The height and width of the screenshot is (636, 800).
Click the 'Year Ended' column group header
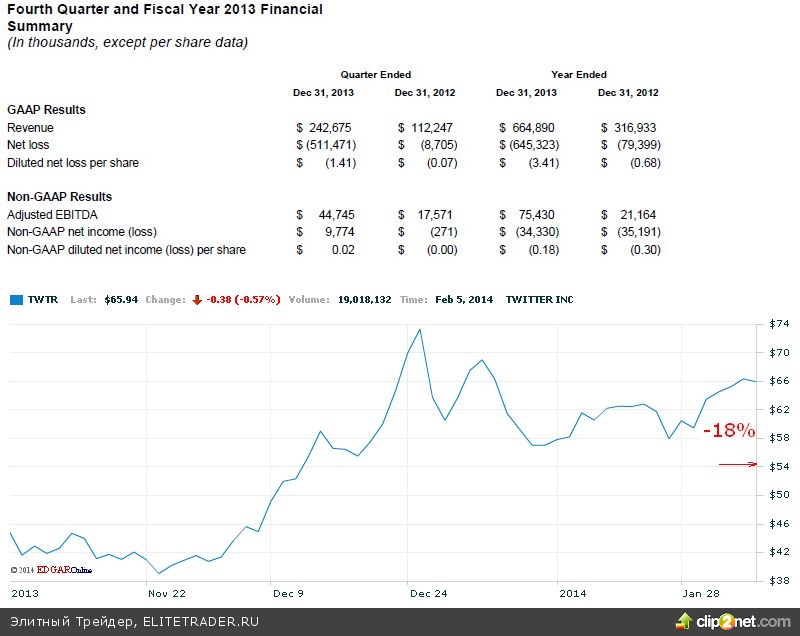(x=579, y=74)
